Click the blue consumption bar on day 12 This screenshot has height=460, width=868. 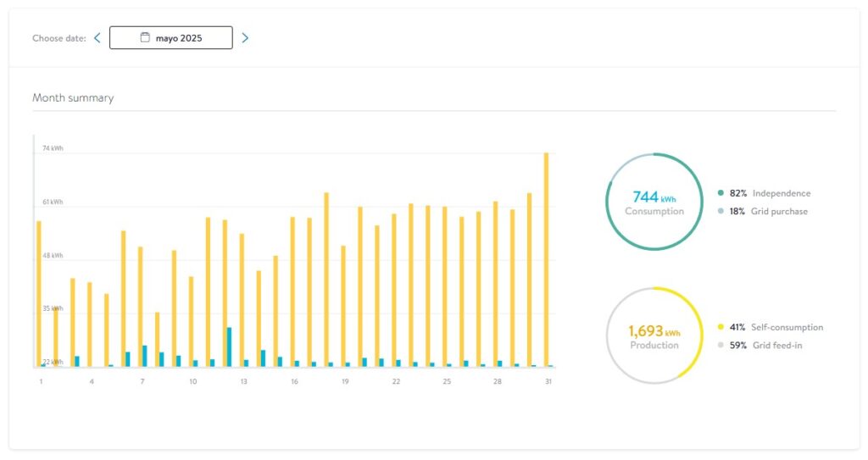click(x=229, y=346)
